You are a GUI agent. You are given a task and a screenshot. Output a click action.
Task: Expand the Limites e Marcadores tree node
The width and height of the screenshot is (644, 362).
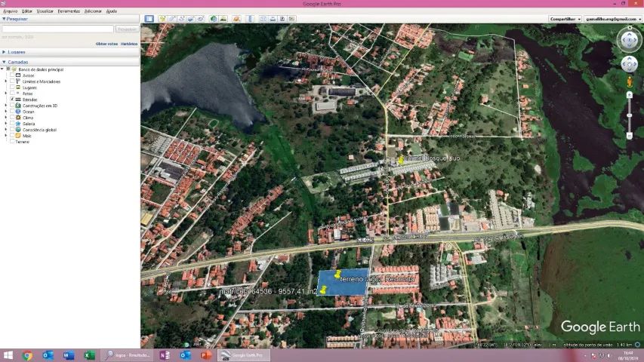click(6, 81)
